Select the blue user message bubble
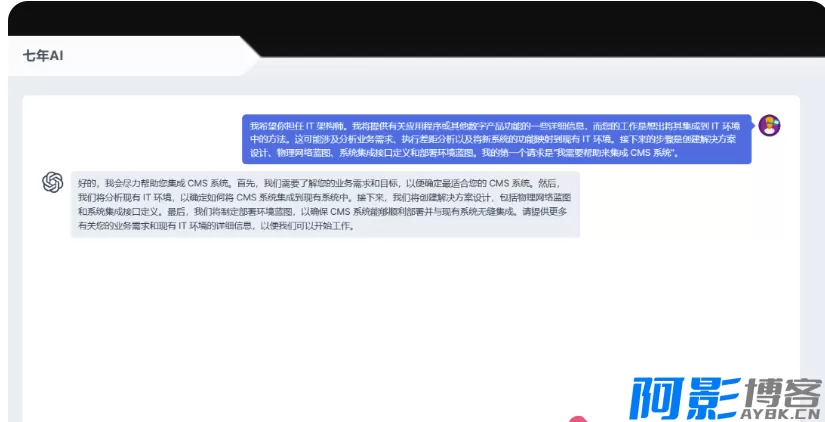 (496, 139)
